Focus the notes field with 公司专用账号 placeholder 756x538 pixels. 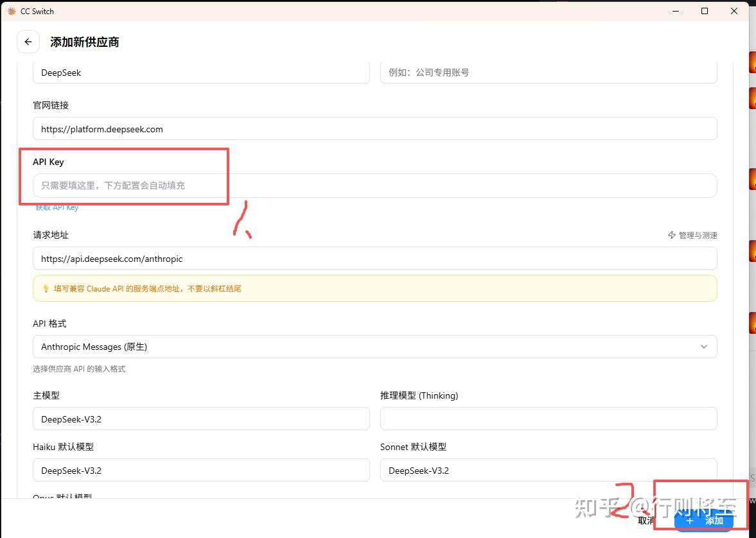(549, 73)
